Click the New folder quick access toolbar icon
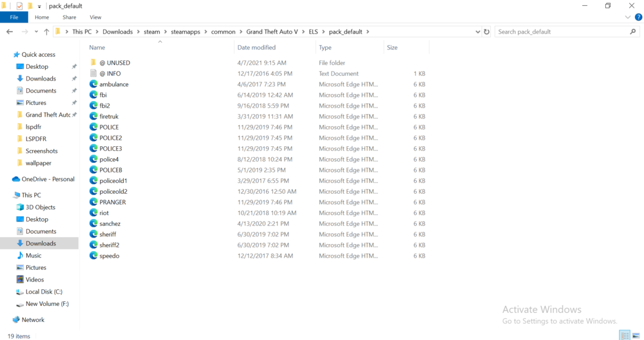This screenshot has height=340, width=644. point(30,6)
